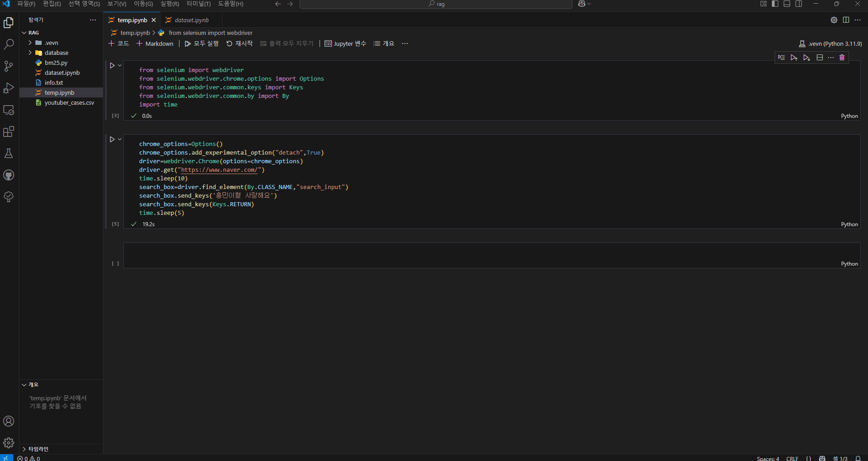Viewport: 868px width, 461px height.
Task: Toggle the secondary side bar layout
Action: tap(799, 4)
